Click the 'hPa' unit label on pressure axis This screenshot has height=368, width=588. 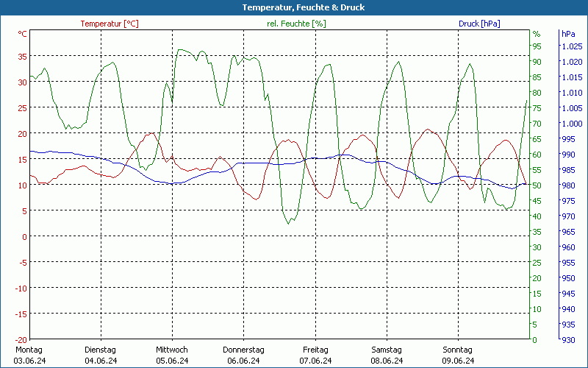tap(568, 34)
